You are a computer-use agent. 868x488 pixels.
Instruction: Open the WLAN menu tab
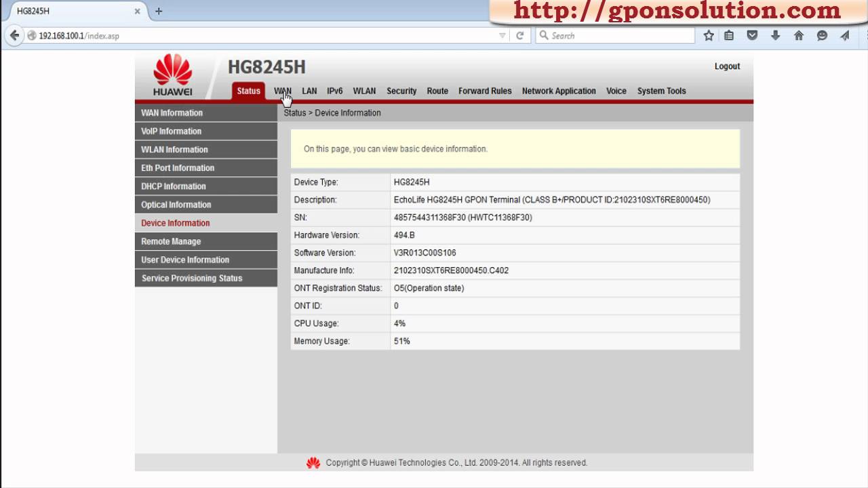[364, 91]
